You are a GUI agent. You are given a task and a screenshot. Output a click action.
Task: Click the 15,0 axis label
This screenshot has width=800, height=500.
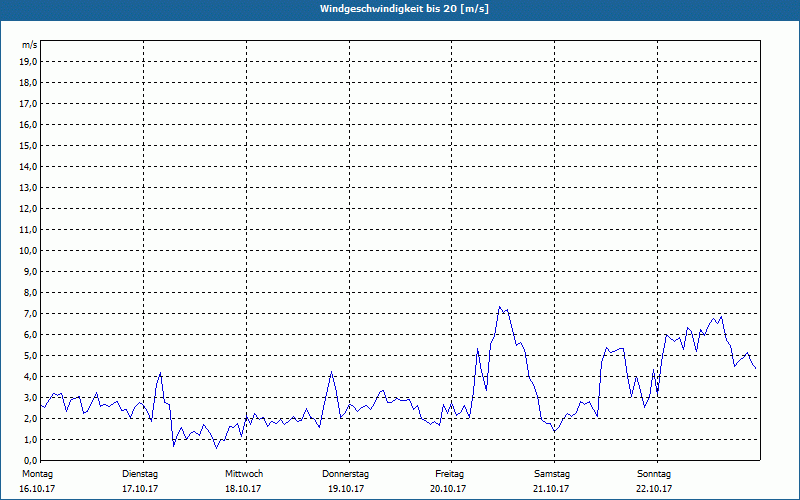pos(29,145)
